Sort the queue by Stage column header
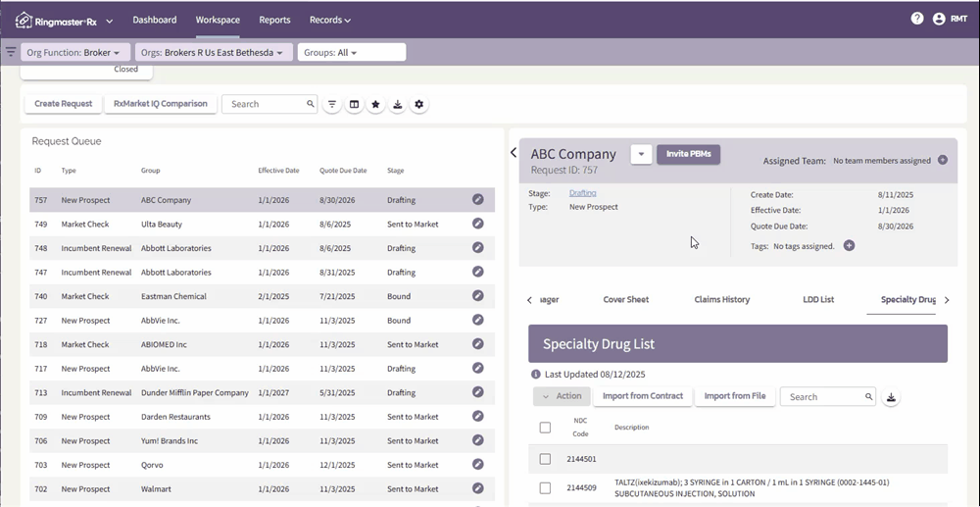The image size is (980, 507). click(395, 170)
